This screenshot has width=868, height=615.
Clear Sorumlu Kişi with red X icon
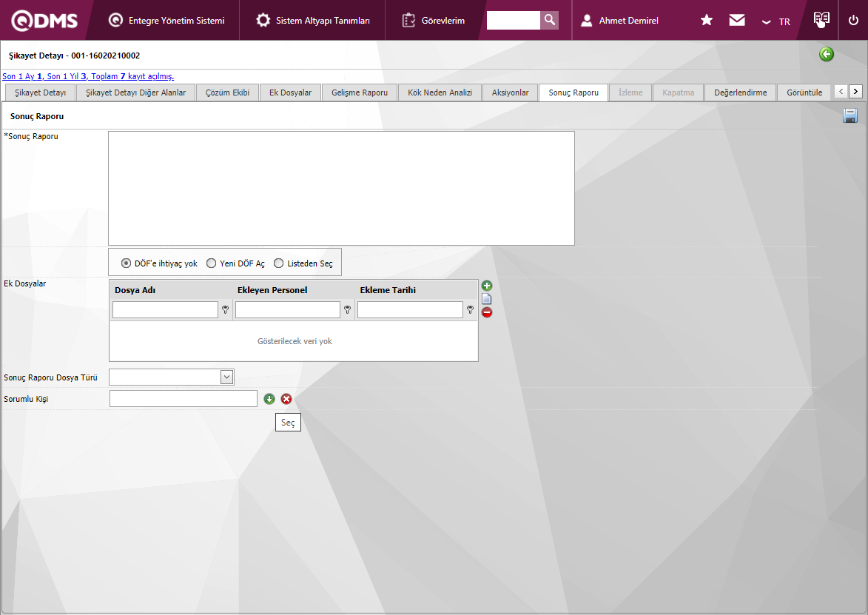point(286,399)
